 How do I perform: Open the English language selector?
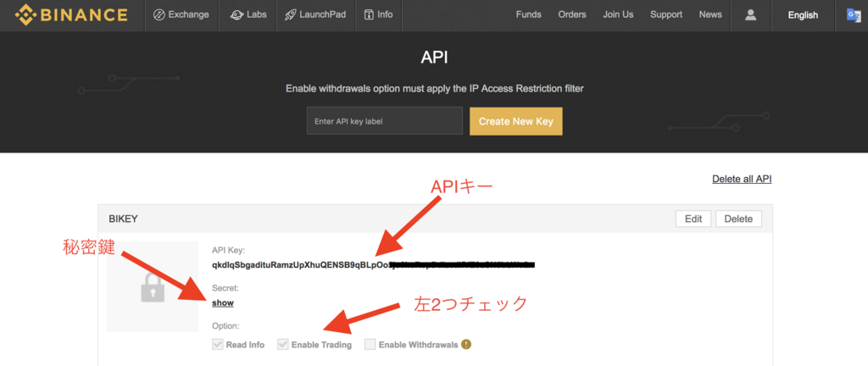[803, 15]
